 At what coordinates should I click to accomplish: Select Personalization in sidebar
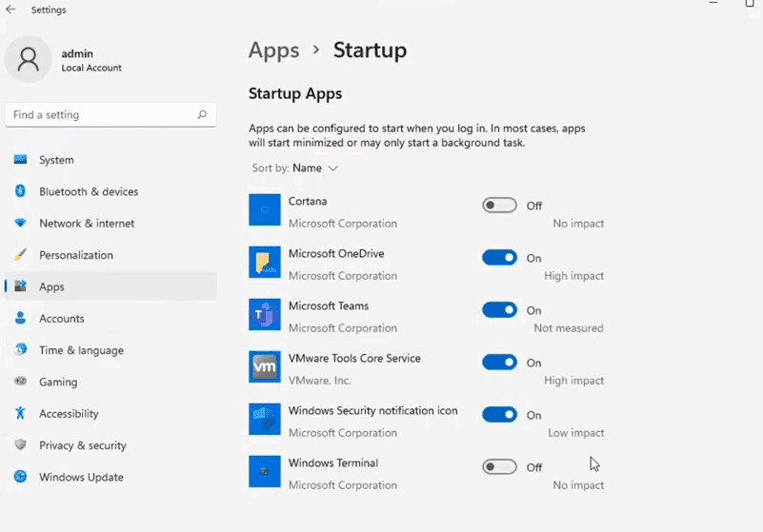(110, 254)
